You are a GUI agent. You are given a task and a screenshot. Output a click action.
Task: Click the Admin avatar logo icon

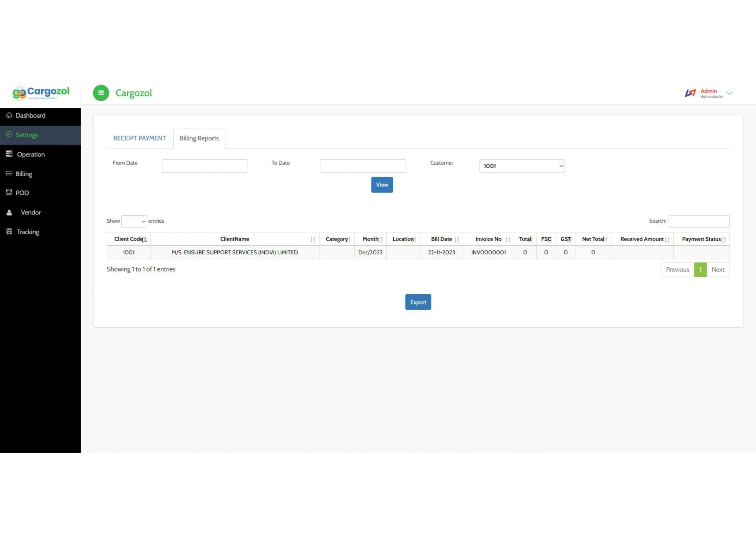(x=690, y=93)
